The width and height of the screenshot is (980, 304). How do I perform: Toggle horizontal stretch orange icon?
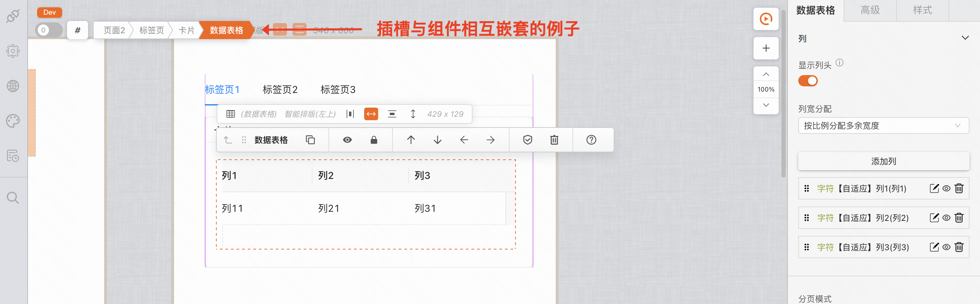coord(371,114)
